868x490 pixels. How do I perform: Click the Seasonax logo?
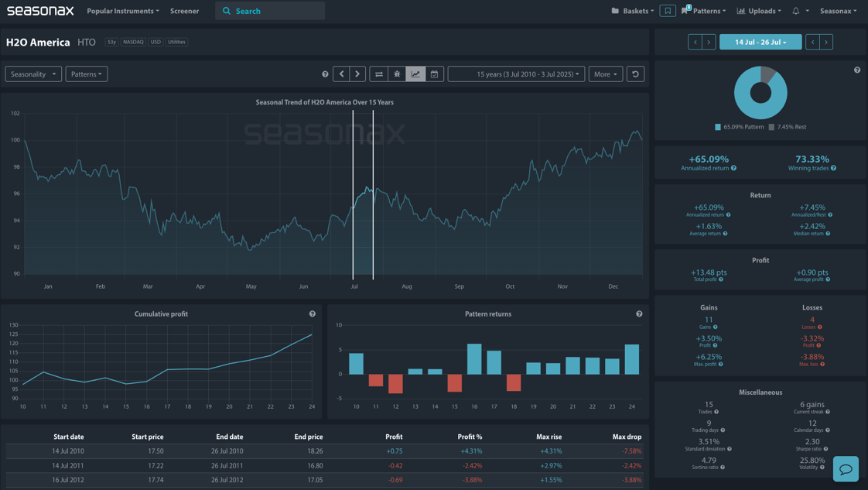[x=40, y=11]
